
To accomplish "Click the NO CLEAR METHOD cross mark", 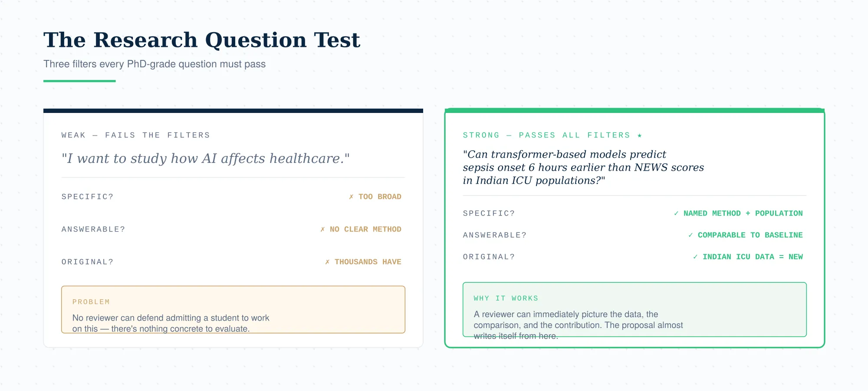I will (322, 229).
